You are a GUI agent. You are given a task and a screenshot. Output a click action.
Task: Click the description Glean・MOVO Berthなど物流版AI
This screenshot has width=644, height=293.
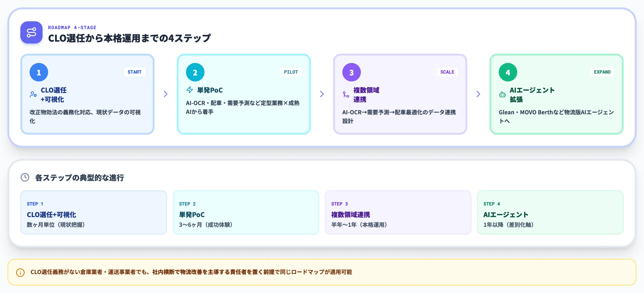[556, 117]
